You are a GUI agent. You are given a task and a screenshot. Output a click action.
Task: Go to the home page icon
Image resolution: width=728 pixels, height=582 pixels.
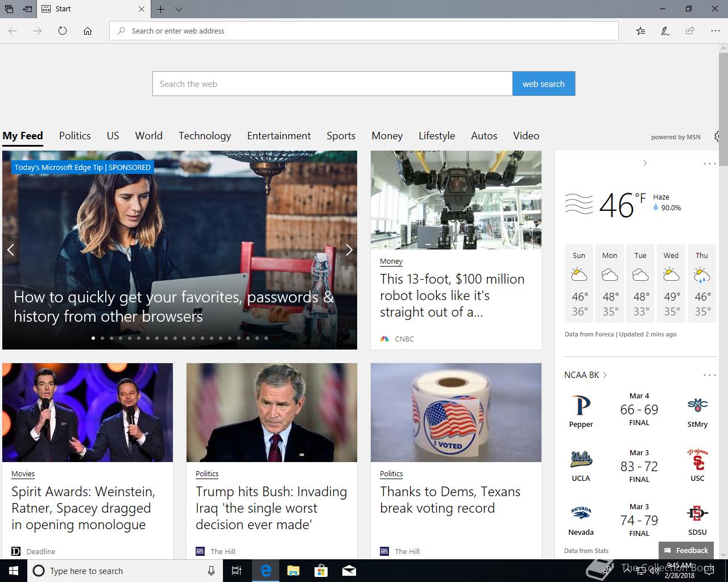tap(88, 31)
